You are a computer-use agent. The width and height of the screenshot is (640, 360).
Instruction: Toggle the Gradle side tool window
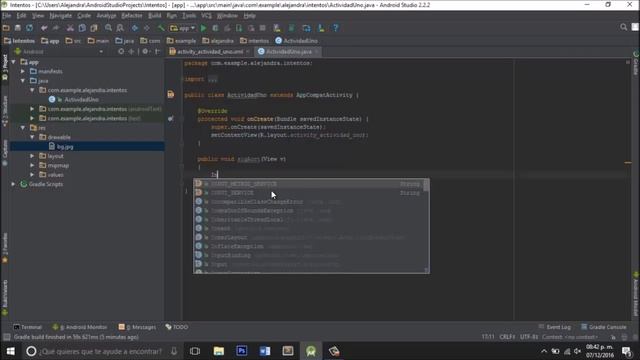pyautogui.click(x=636, y=64)
